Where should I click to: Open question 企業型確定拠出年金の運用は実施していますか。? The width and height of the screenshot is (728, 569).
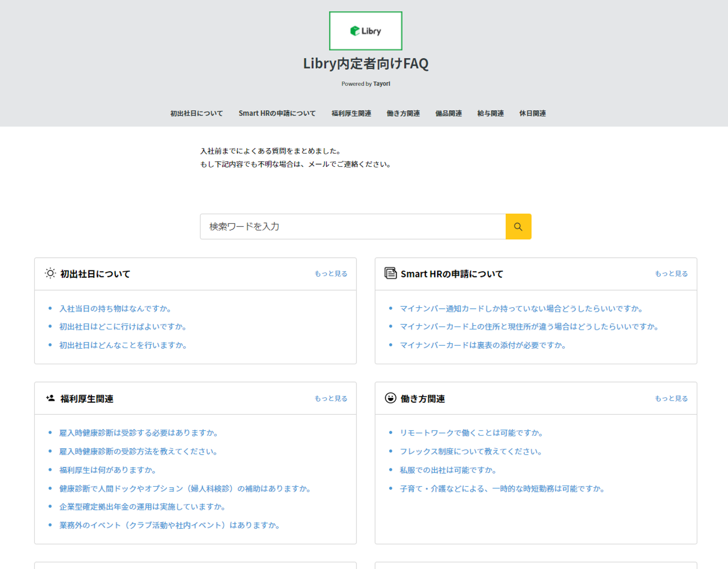click(x=144, y=507)
